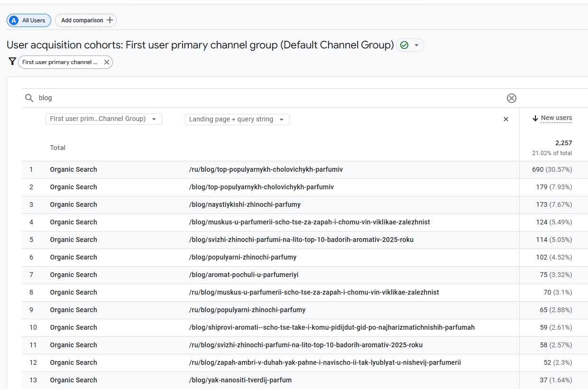
Task: Click the /blog/naystiykishi-zhinochi-parfumy landing page
Action: pyautogui.click(x=245, y=204)
